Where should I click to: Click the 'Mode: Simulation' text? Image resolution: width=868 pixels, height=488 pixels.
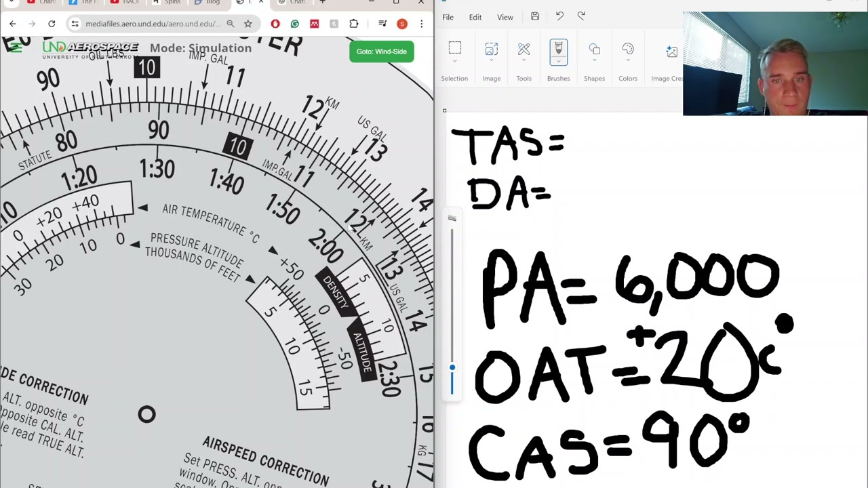pyautogui.click(x=201, y=48)
